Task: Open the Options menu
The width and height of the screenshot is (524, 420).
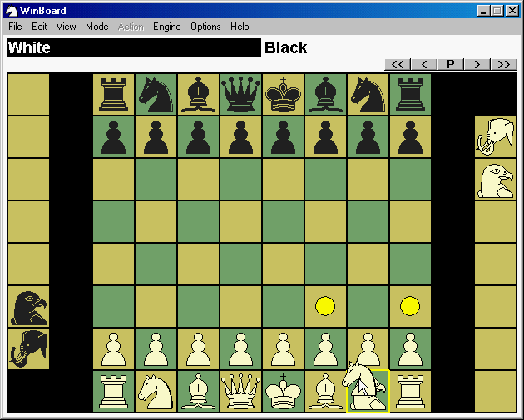Action: coord(205,27)
